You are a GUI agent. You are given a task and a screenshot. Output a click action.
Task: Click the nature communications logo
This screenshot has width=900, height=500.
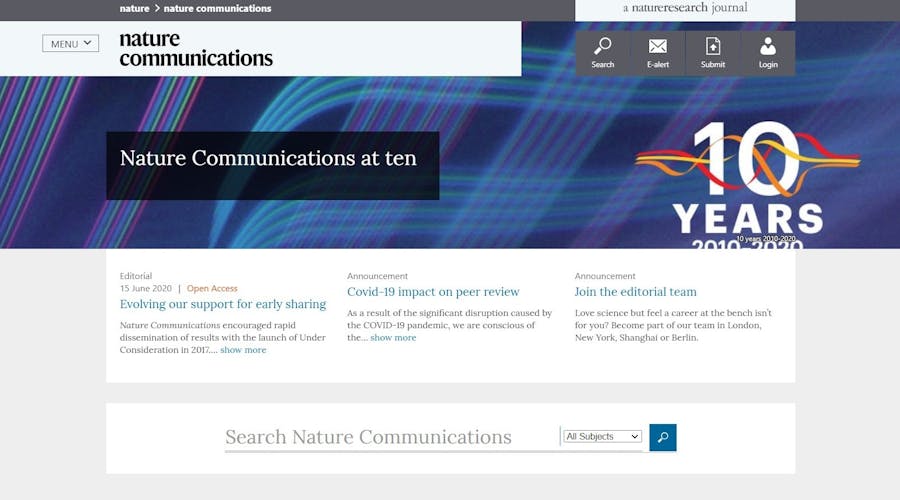click(196, 49)
